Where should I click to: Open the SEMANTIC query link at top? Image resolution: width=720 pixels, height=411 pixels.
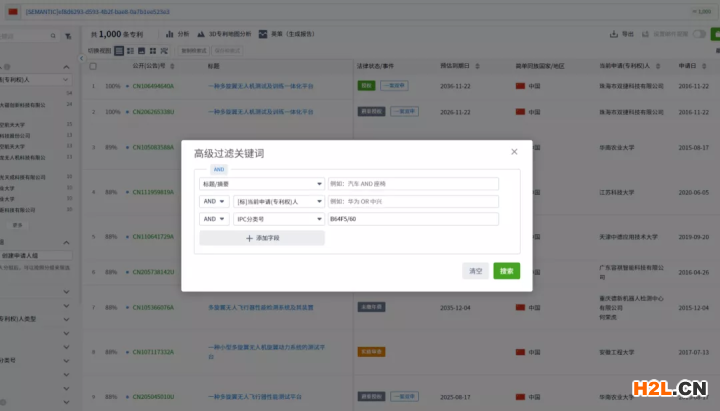97,11
